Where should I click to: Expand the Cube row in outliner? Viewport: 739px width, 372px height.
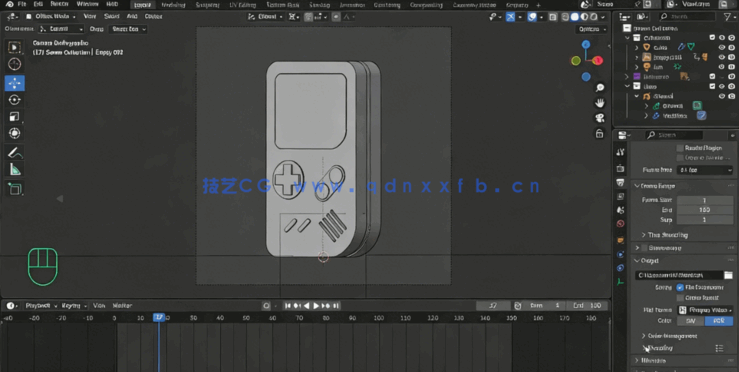(x=636, y=48)
